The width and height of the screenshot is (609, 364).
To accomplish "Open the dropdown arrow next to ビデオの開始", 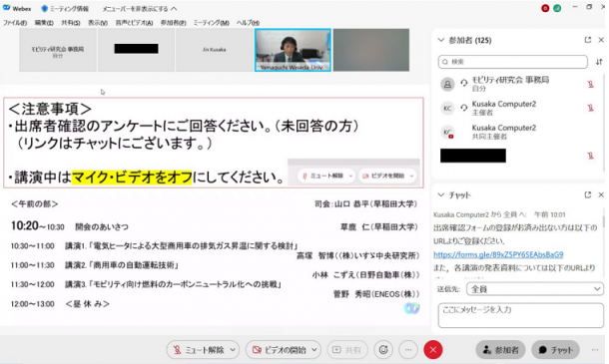I will 314,350.
